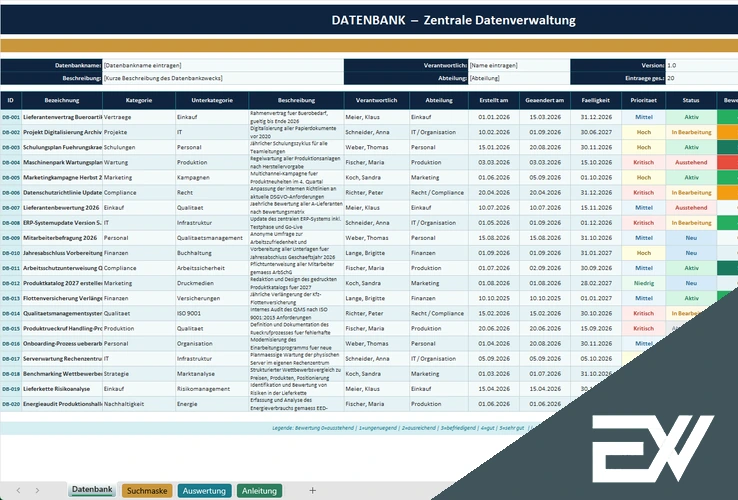Select the Ausstehend status of DB-004

click(x=691, y=162)
